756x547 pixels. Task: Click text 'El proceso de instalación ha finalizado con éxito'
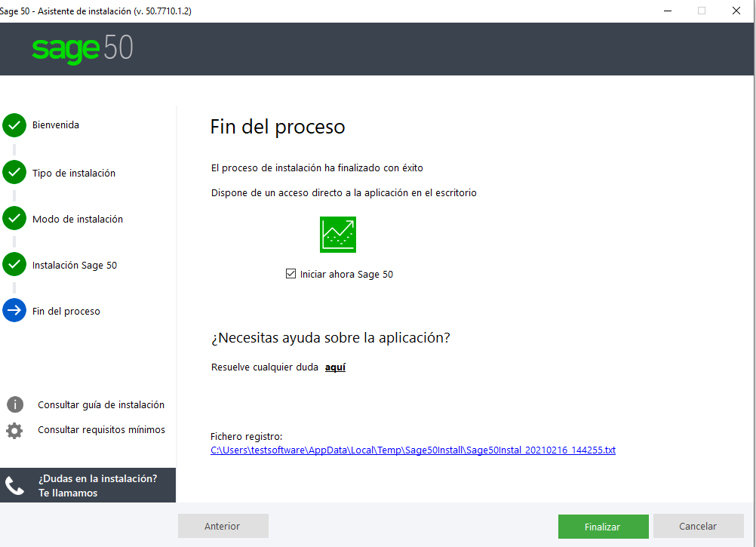pos(317,167)
